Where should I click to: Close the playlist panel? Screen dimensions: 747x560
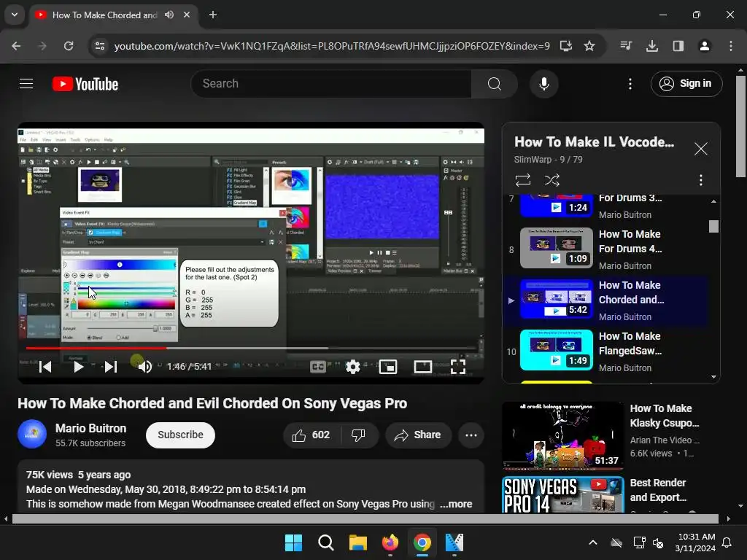pos(700,149)
